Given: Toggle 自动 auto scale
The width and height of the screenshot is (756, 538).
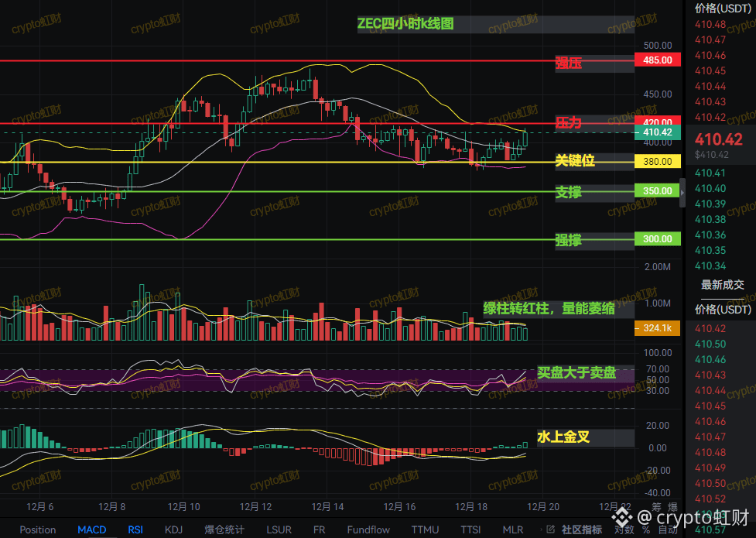Looking at the screenshot, I should pos(668,529).
